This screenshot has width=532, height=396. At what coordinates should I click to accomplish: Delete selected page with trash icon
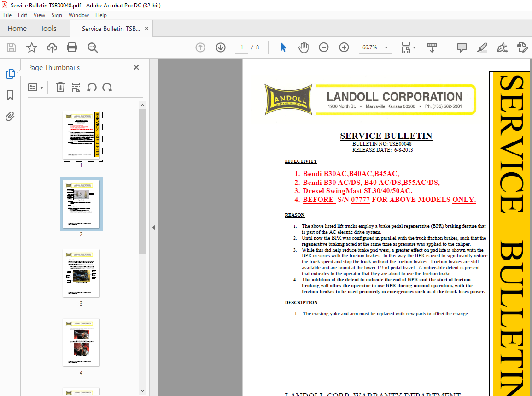[x=60, y=87]
